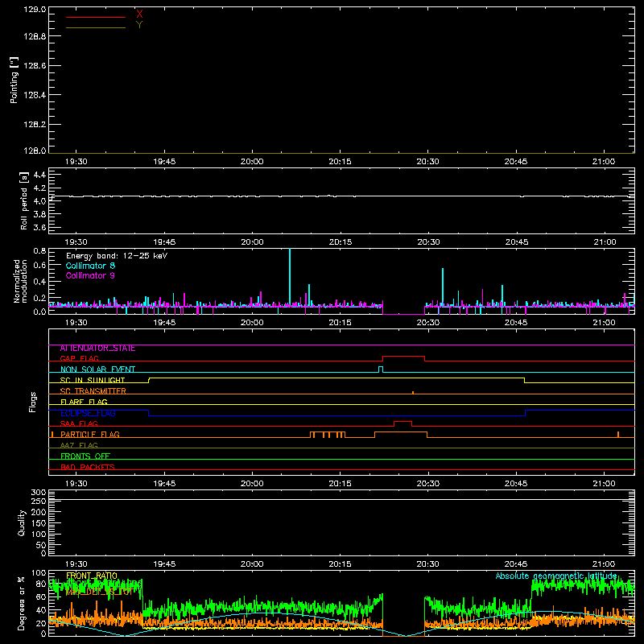Click the Degrees or % axis title
644x644 pixels.
pyautogui.click(x=22, y=603)
